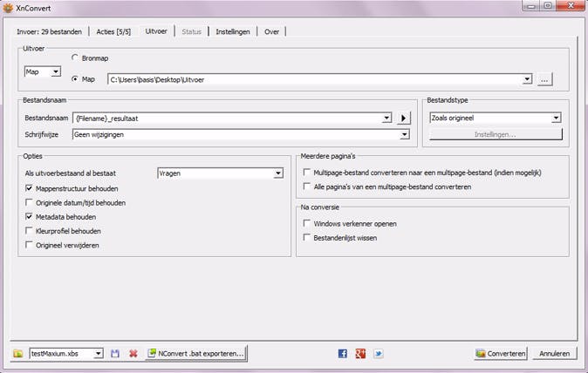This screenshot has height=373, width=588.
Task: Select the Uitvoer tab
Action: (156, 31)
